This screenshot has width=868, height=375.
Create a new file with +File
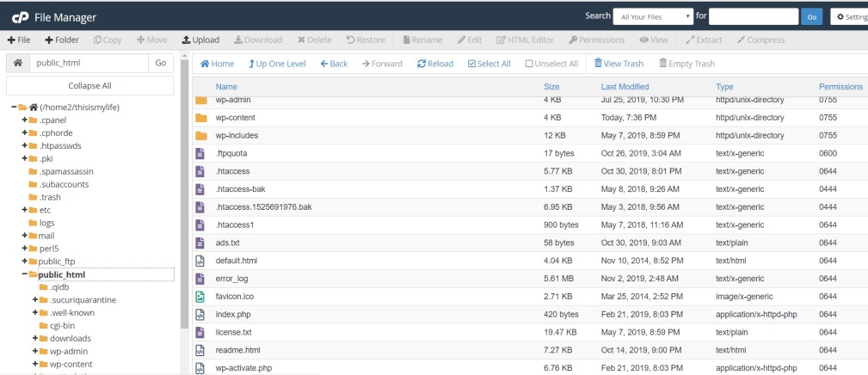(x=19, y=40)
